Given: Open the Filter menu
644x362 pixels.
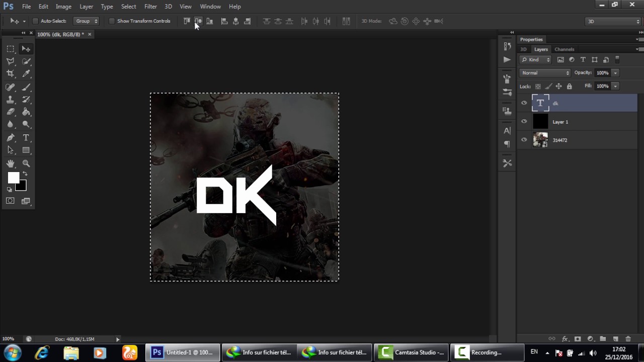Looking at the screenshot, I should coord(150,7).
